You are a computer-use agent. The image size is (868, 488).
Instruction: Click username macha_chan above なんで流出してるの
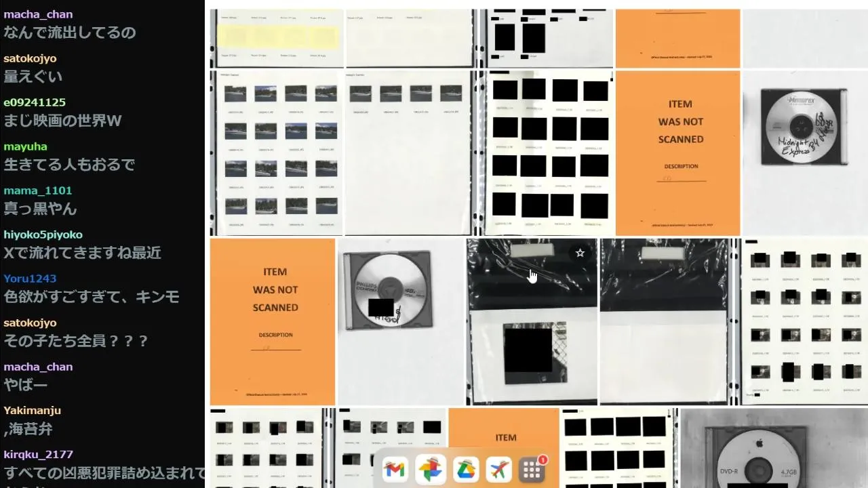38,14
